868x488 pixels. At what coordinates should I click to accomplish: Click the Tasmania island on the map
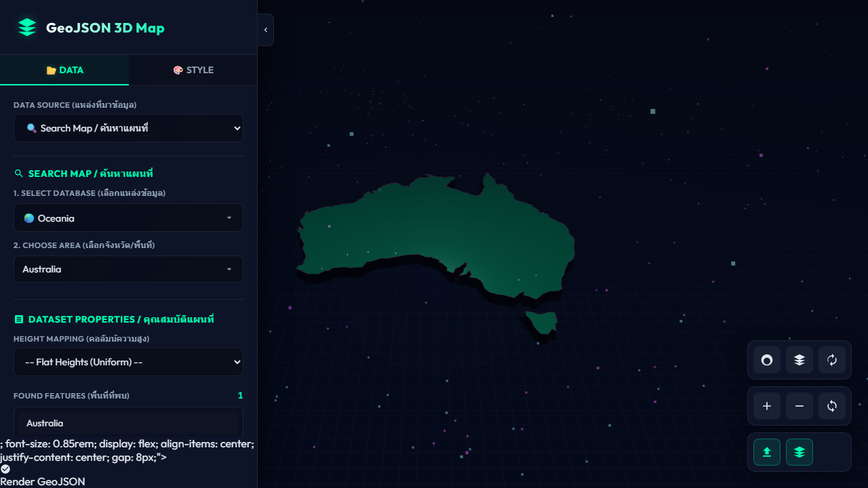click(x=542, y=323)
